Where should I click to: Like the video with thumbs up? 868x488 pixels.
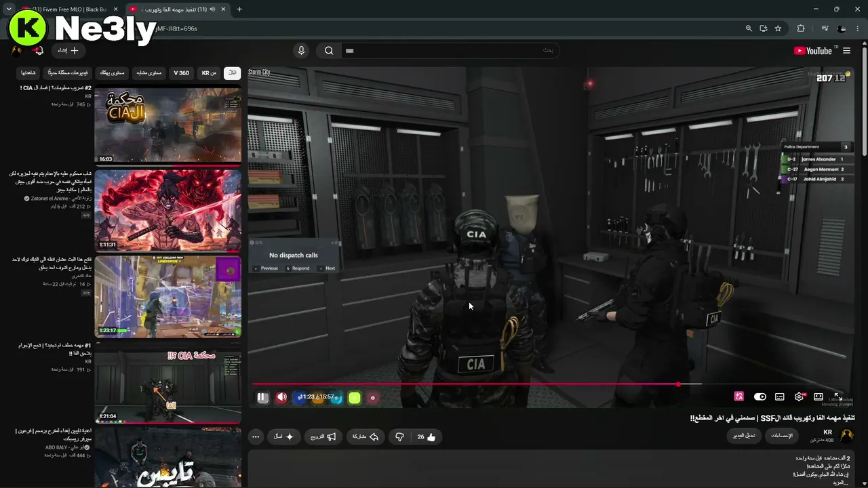(x=427, y=437)
